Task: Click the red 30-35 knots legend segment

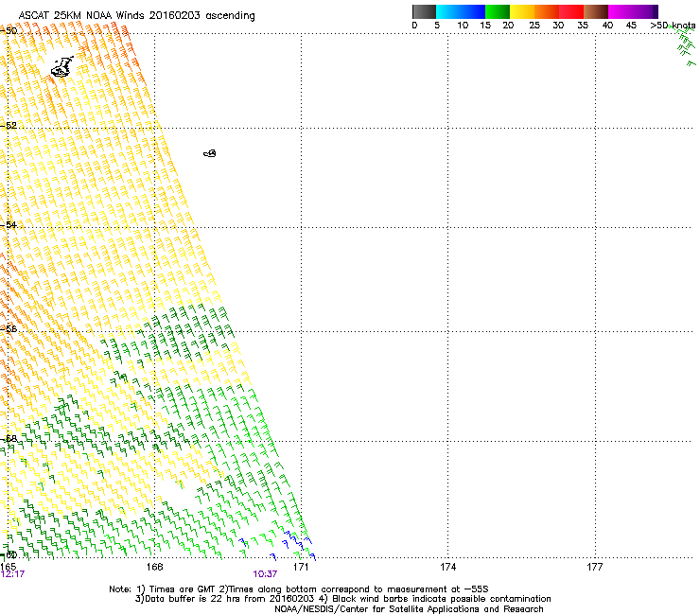Action: (x=571, y=11)
